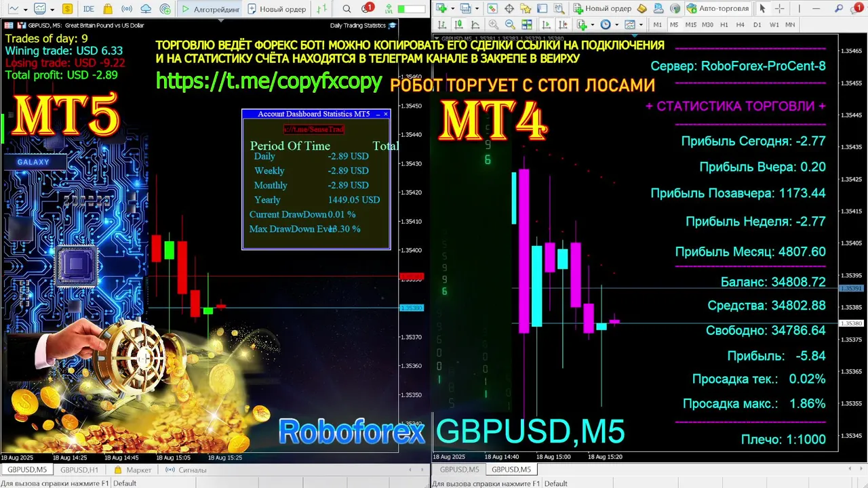Click the MT4 zoom in magnifier

pos(493,24)
